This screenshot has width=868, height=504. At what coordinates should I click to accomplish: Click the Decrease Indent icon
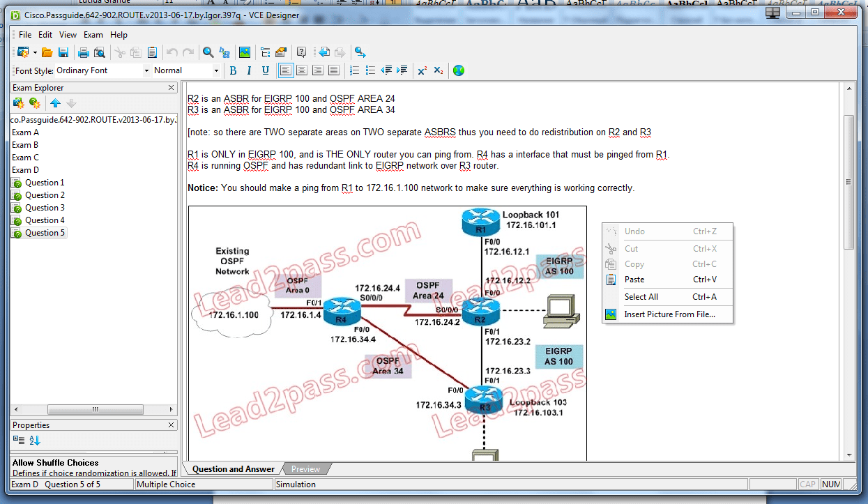coord(386,70)
